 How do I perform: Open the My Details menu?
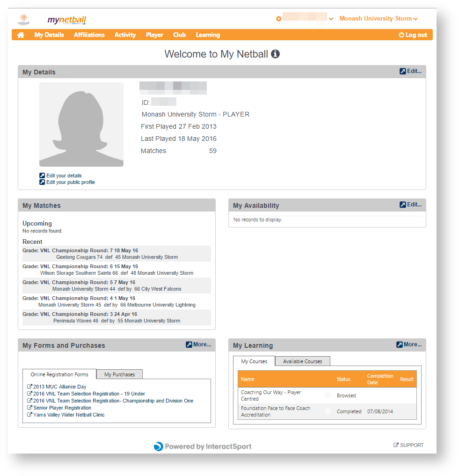click(49, 35)
